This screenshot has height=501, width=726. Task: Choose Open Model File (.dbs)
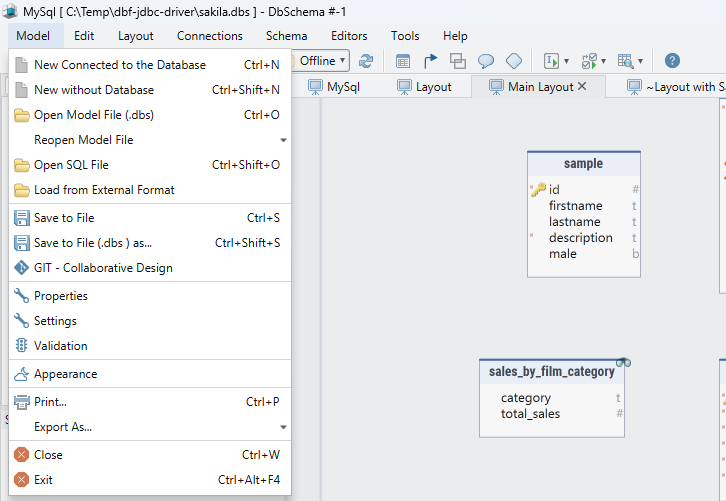150,115
